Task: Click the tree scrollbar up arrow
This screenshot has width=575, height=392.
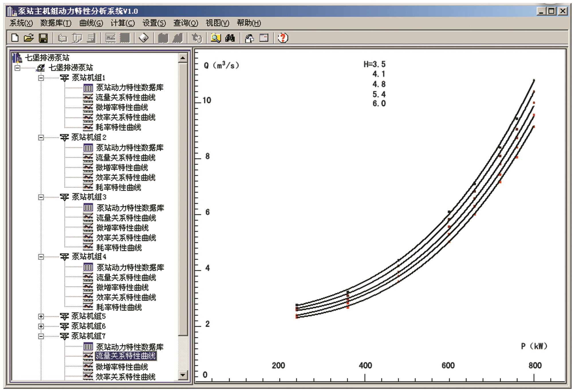Action: pos(183,58)
